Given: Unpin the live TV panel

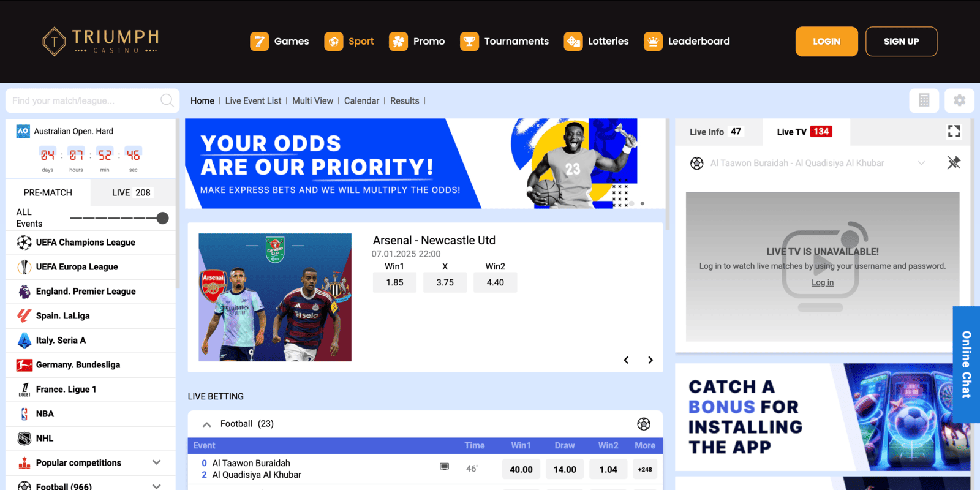Looking at the screenshot, I should (954, 163).
